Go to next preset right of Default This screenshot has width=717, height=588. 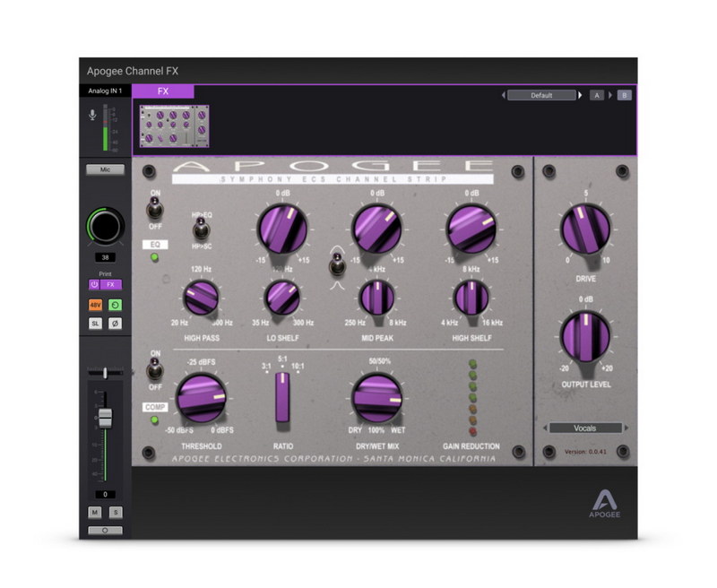pos(580,95)
